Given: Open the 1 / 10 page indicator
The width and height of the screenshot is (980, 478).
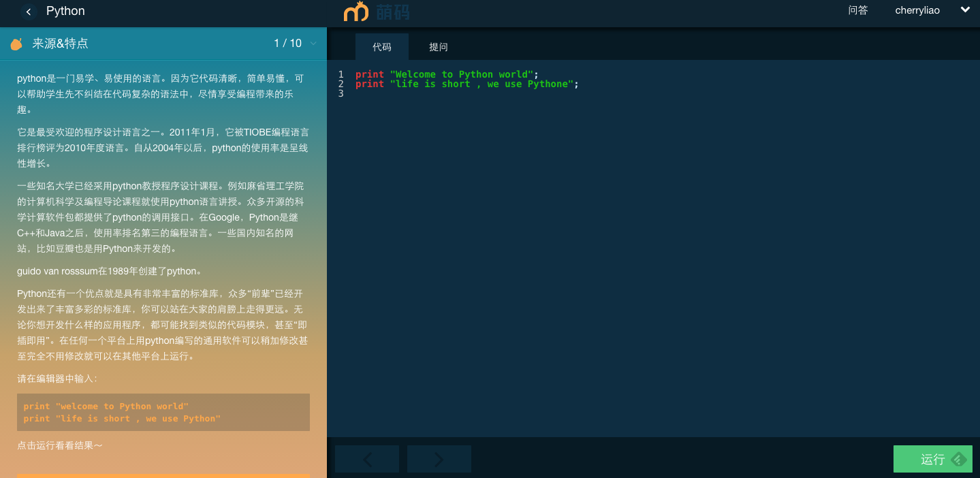Looking at the screenshot, I should (x=287, y=44).
